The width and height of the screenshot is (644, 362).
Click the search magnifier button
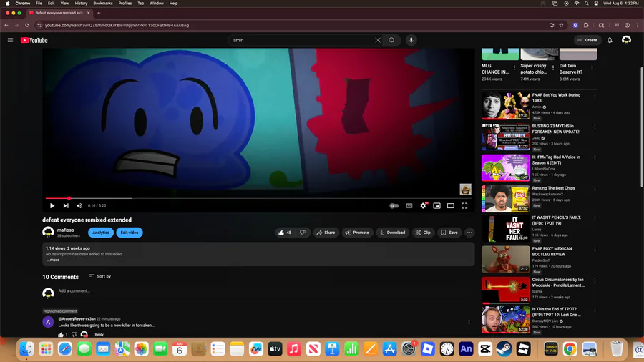392,40
